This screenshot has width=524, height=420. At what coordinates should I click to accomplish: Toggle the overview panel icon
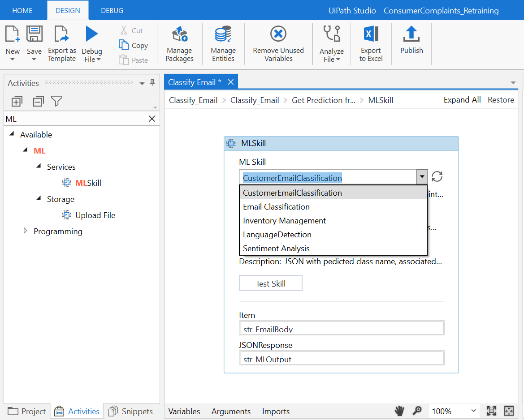(509, 411)
